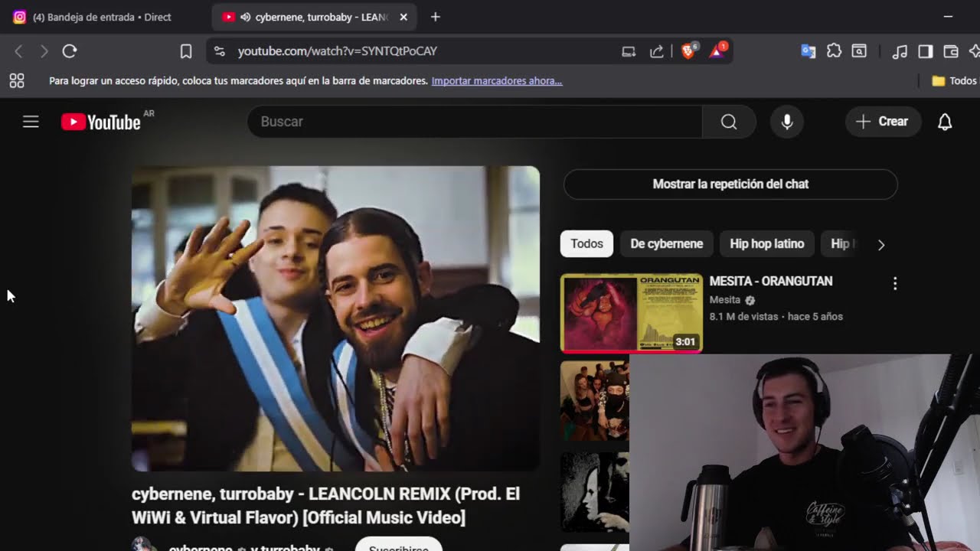The height and width of the screenshot is (551, 980).
Task: Toggle the browser sidebar panel
Action: click(x=926, y=51)
